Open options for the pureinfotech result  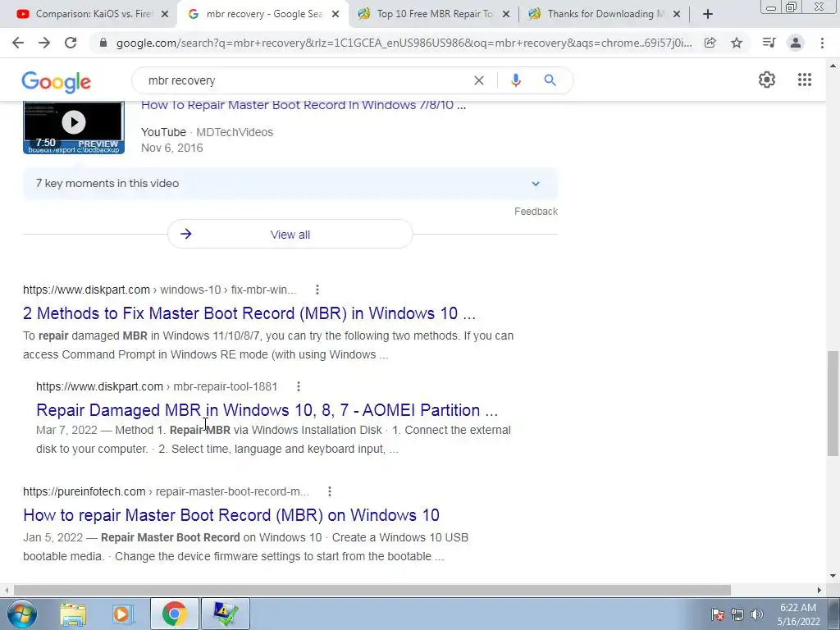pos(330,491)
